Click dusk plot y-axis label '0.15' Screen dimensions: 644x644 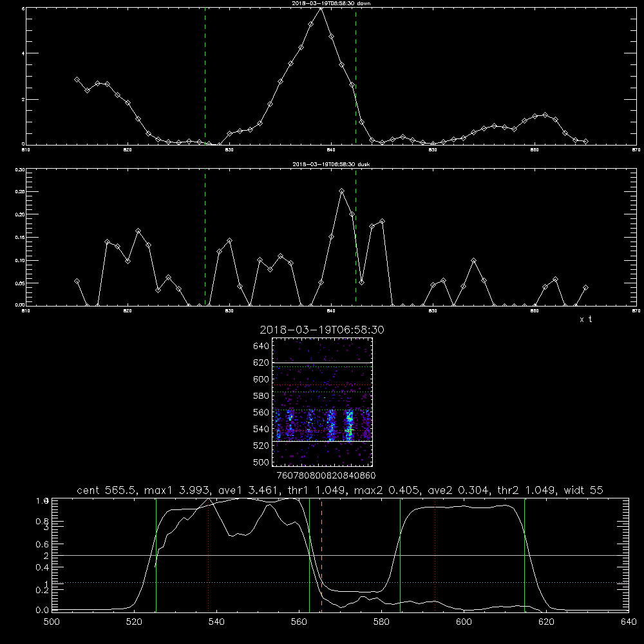(20, 238)
